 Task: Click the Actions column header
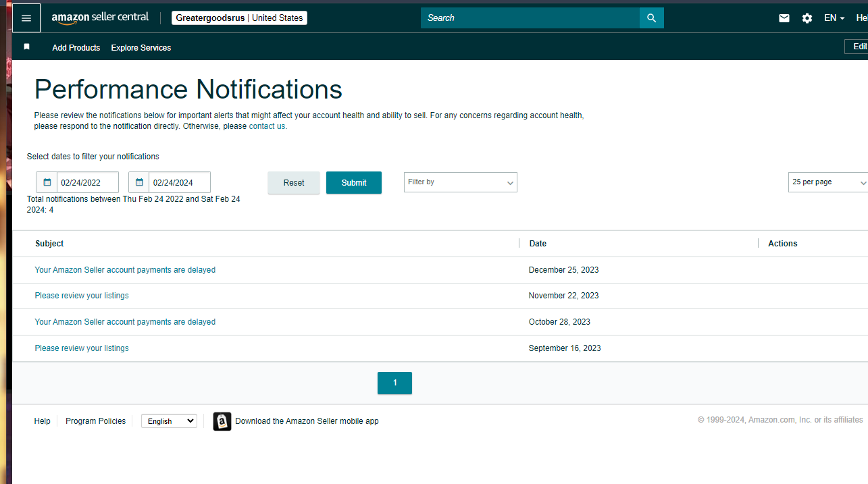pos(783,244)
